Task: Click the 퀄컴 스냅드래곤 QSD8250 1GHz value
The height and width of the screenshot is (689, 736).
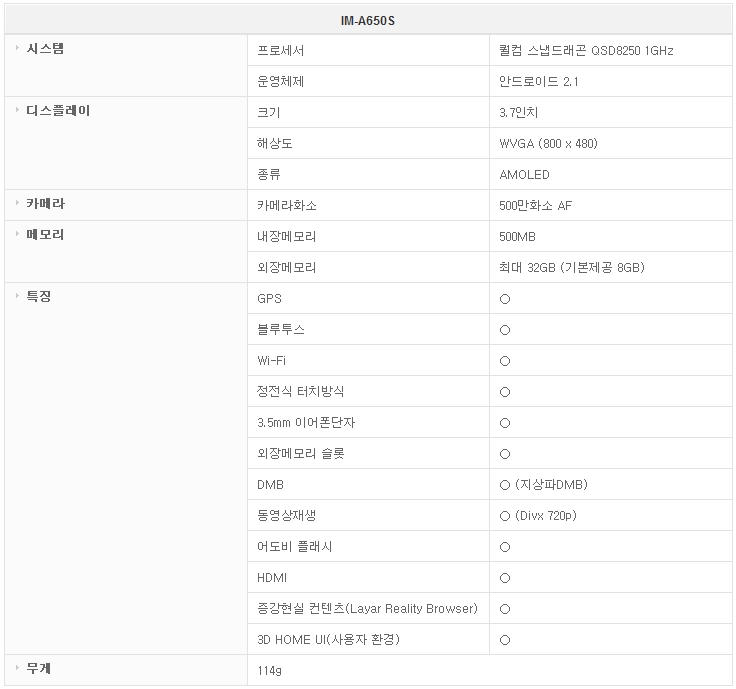Action: pos(586,50)
